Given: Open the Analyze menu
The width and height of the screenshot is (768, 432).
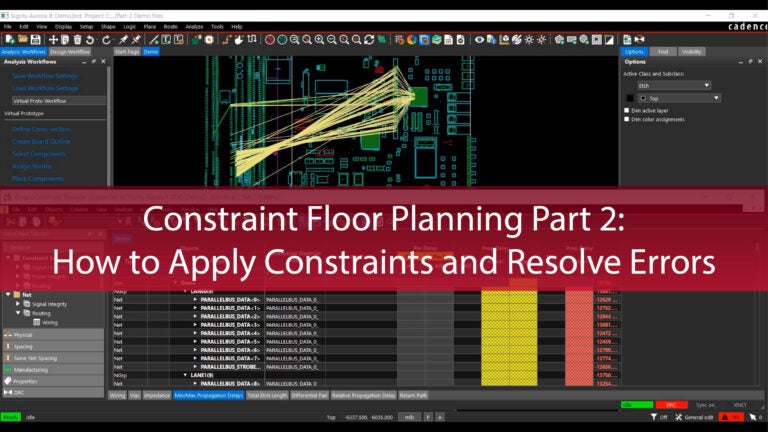Looking at the screenshot, I should pyautogui.click(x=194, y=26).
